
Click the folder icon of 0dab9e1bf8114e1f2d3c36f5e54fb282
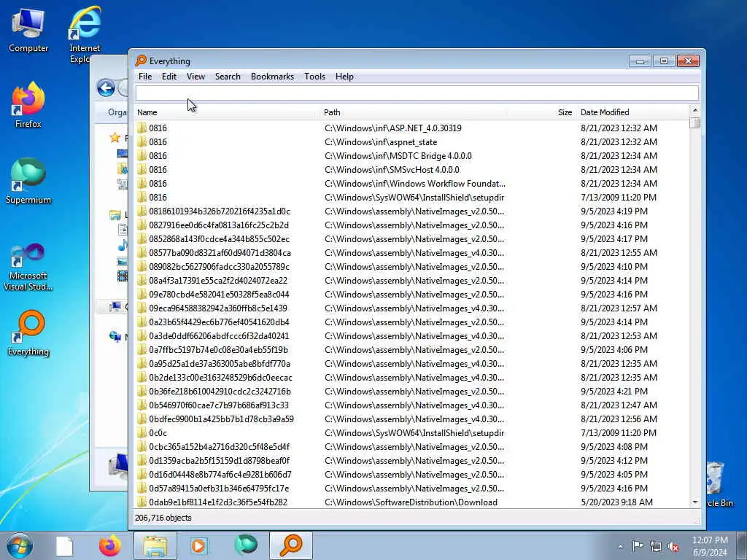(x=142, y=502)
